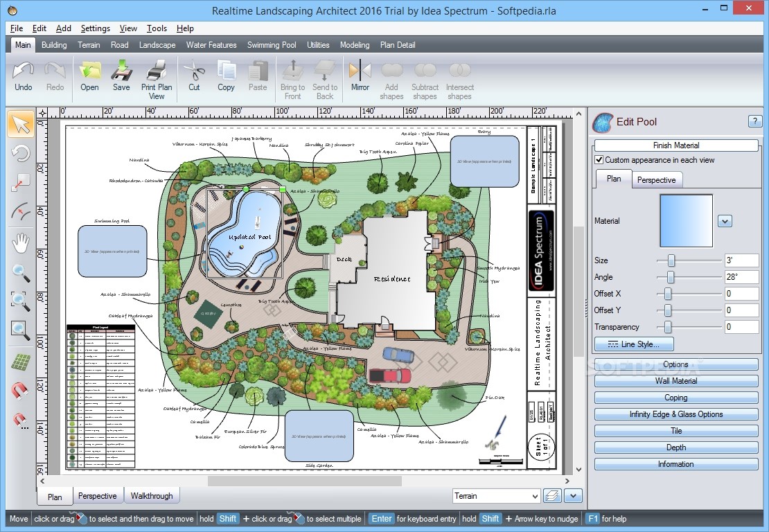Click the Redo icon
This screenshot has height=532, width=769.
[55, 76]
